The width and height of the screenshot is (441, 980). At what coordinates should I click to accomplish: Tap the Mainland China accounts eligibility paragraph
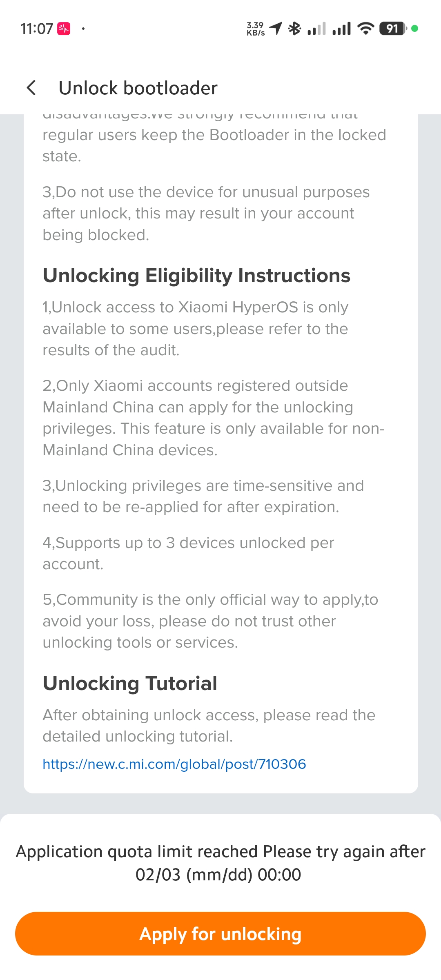[213, 418]
